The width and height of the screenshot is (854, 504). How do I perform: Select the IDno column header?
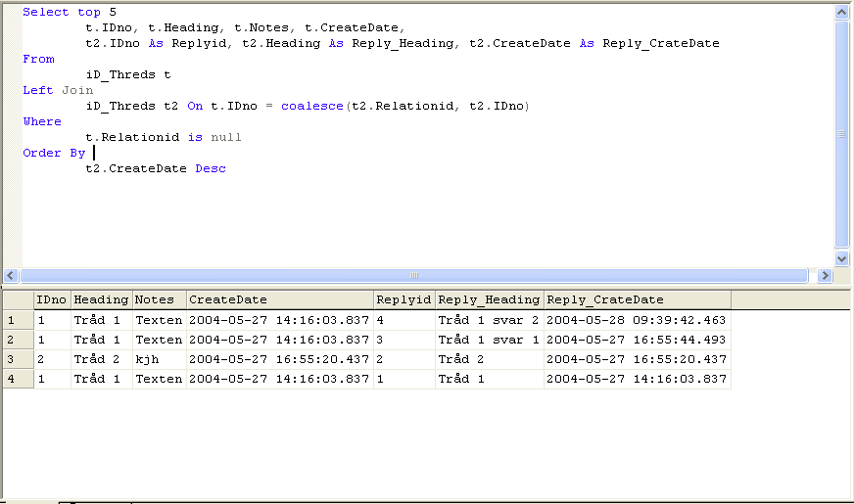click(52, 299)
